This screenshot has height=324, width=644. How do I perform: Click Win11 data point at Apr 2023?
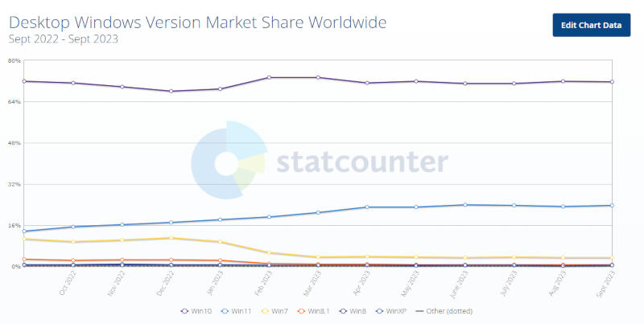point(366,207)
